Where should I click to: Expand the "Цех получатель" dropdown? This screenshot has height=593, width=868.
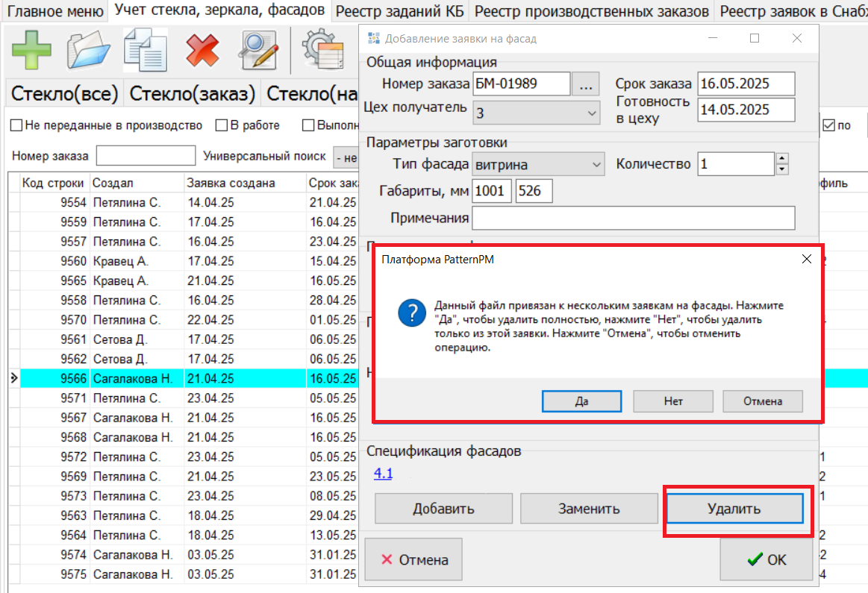[592, 113]
